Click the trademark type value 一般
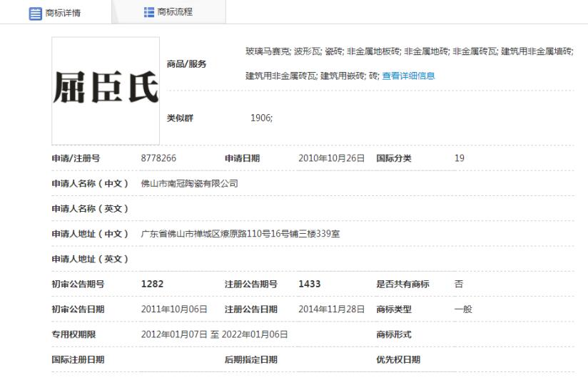Image resolution: width=588 pixels, height=380 pixels. point(463,309)
